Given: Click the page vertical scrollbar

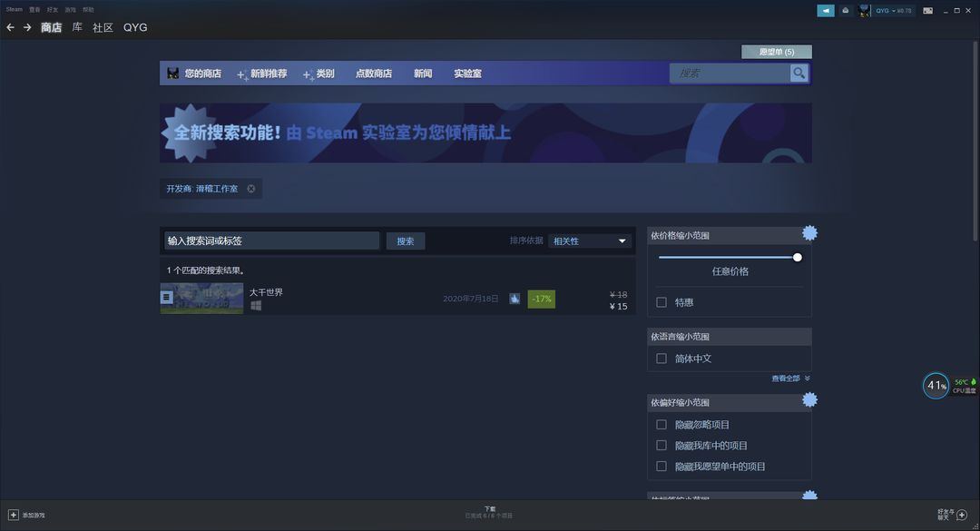Looking at the screenshot, I should point(975,141).
